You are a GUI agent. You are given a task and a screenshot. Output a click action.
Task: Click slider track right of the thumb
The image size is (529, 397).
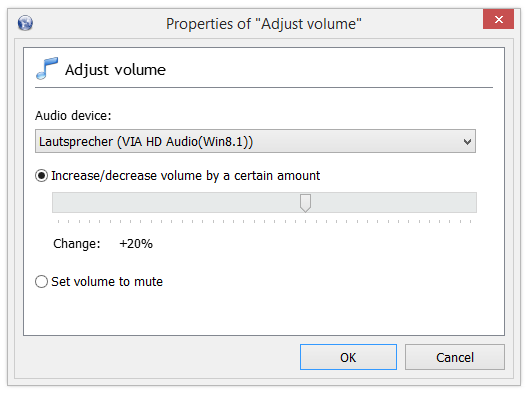tap(394, 203)
